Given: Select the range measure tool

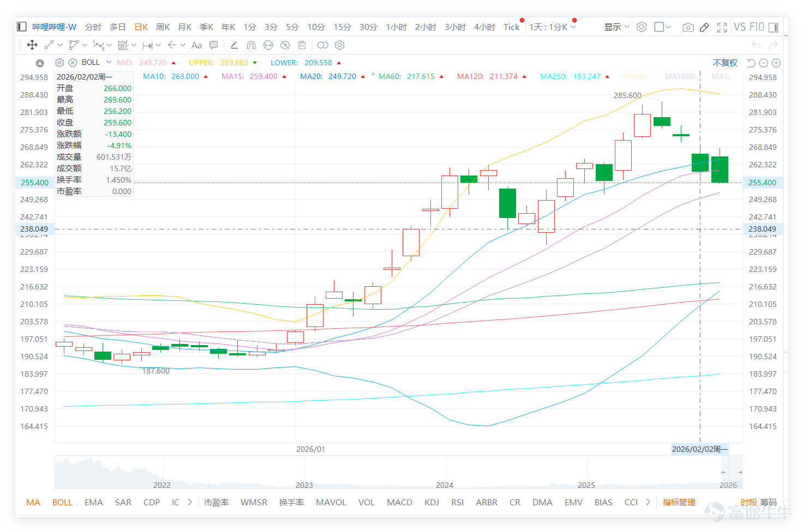Looking at the screenshot, I should 147,45.
